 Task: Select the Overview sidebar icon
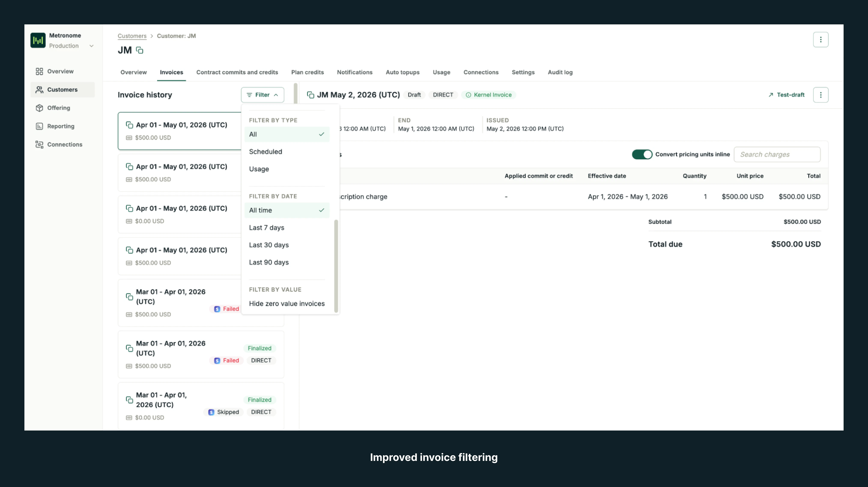pos(39,71)
